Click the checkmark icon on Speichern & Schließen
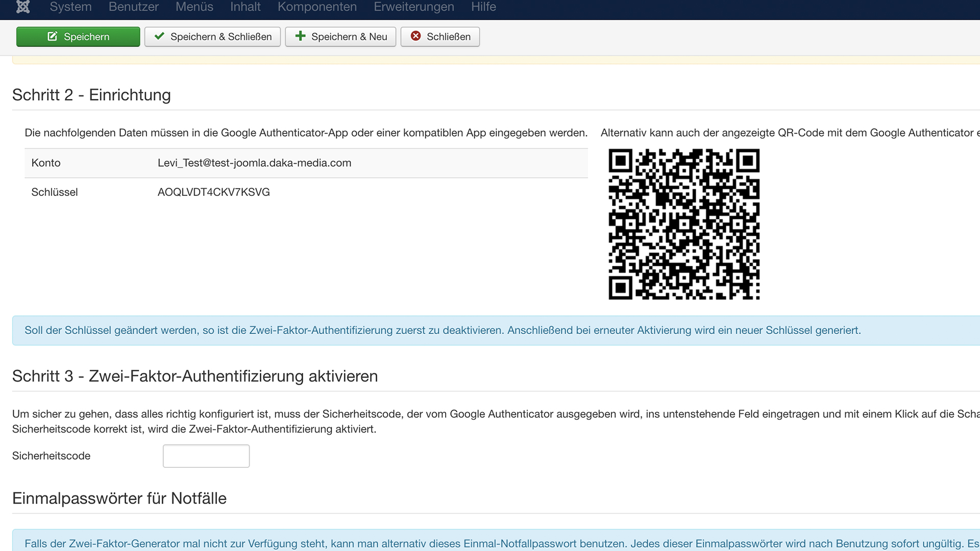Viewport: 980px width, 551px height. tap(159, 36)
